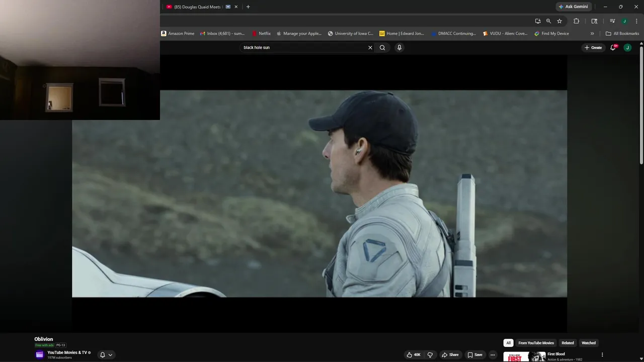644x362 pixels.
Task: Click the PG-13 rating badge
Action: tap(61, 345)
